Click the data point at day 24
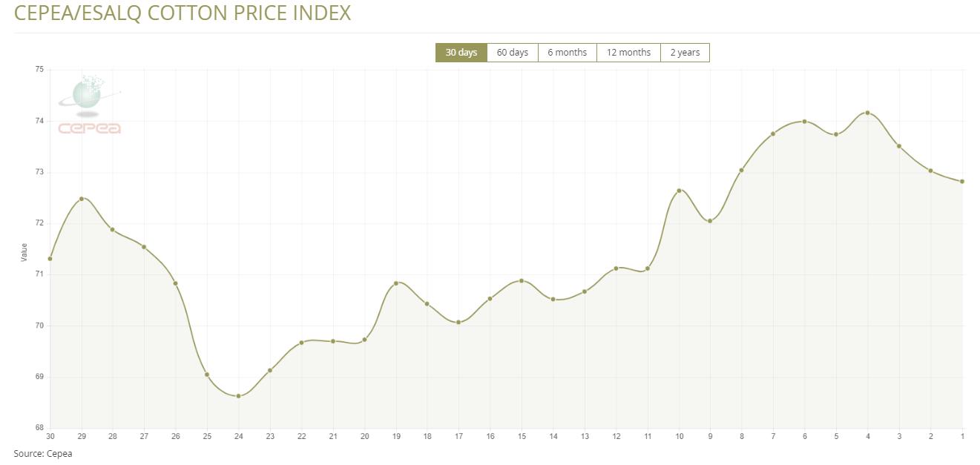 pyautogui.click(x=238, y=396)
